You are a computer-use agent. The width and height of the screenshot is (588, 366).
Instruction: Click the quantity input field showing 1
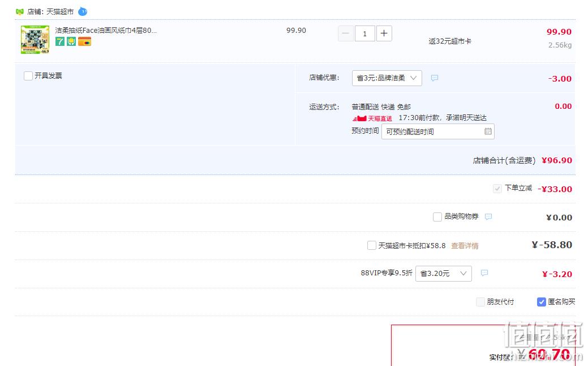(364, 33)
